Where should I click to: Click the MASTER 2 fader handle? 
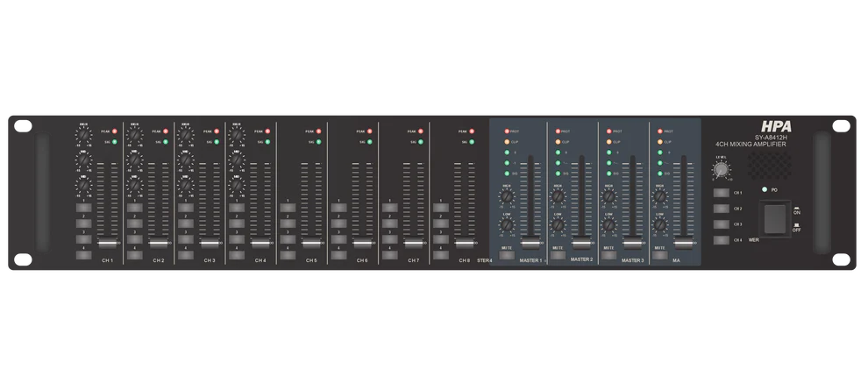click(581, 244)
